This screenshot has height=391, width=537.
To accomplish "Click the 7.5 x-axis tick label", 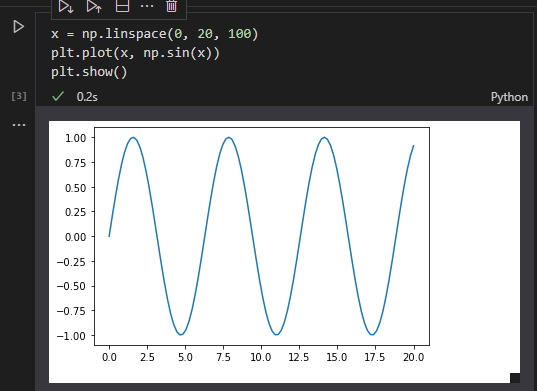I will pos(223,357).
